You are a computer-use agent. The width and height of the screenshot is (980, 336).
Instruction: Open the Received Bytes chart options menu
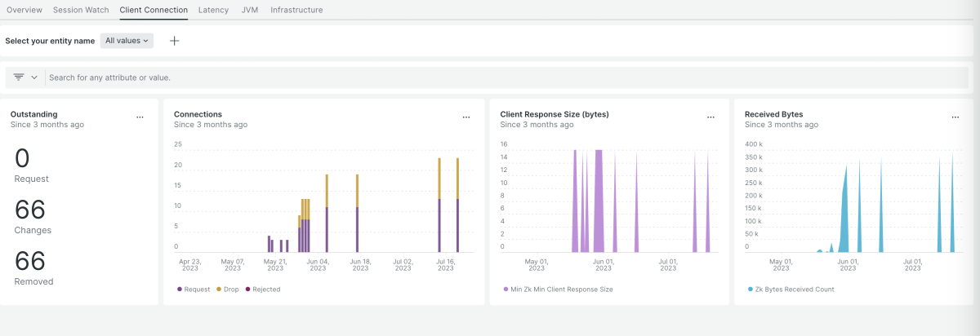tap(955, 117)
